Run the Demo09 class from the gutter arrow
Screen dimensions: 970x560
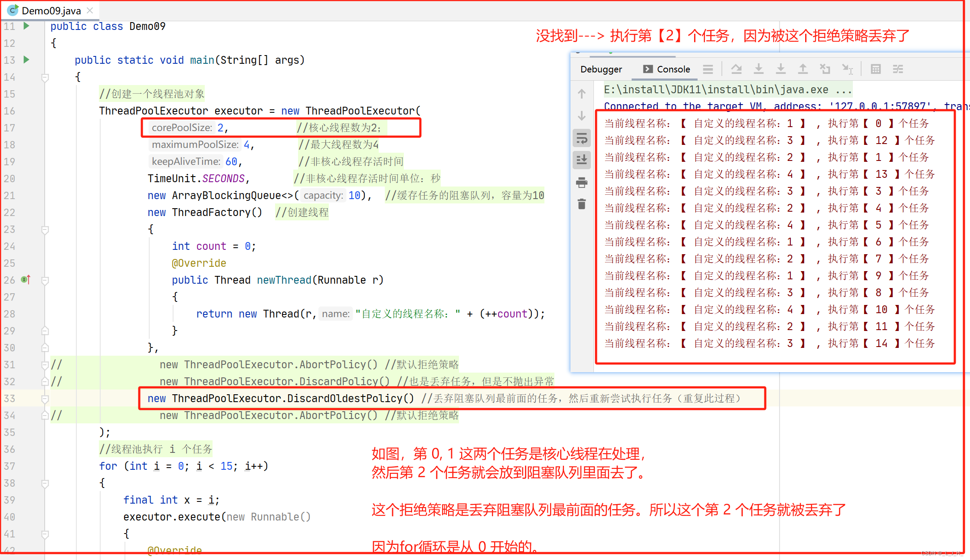click(26, 26)
